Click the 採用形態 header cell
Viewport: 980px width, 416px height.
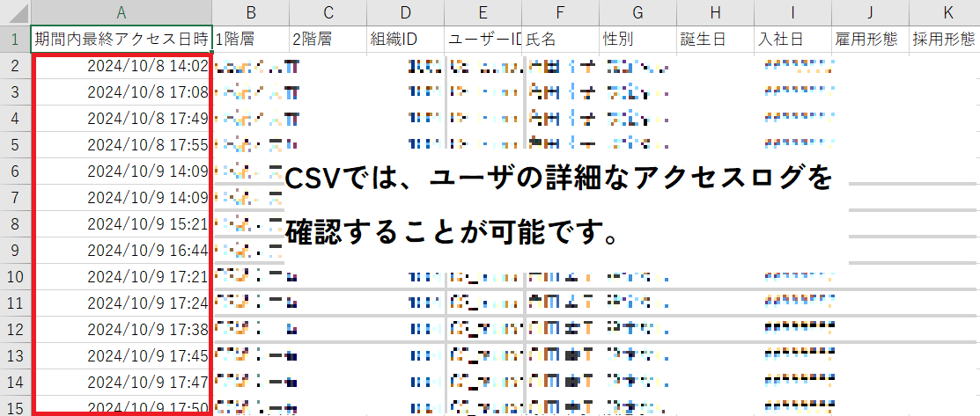(945, 40)
